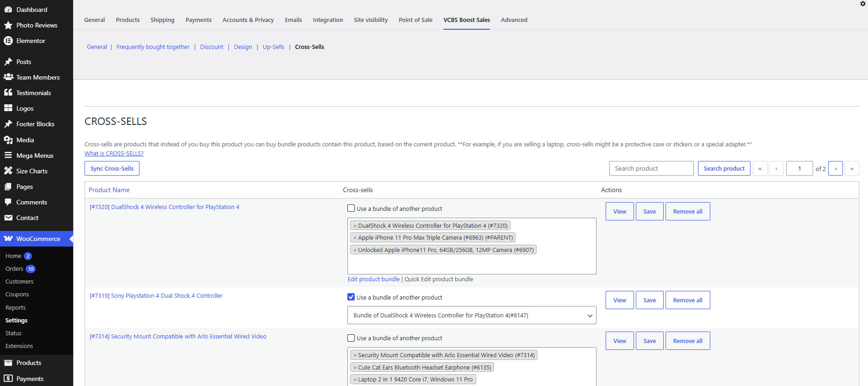
Task: Open the Design sub-section
Action: tap(243, 47)
